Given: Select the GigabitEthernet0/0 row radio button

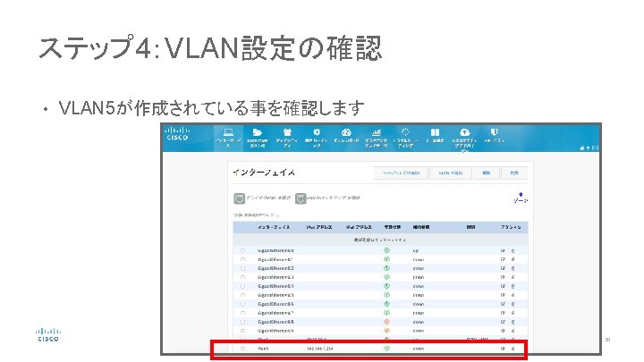Looking at the screenshot, I should pos(242,250).
